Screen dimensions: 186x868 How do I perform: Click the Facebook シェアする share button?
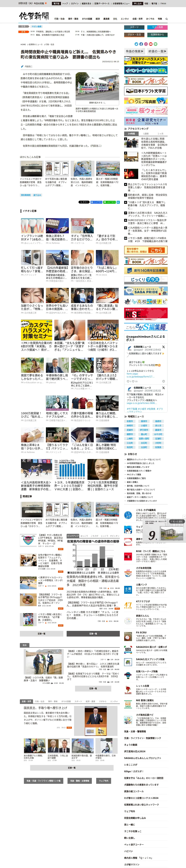96,202
